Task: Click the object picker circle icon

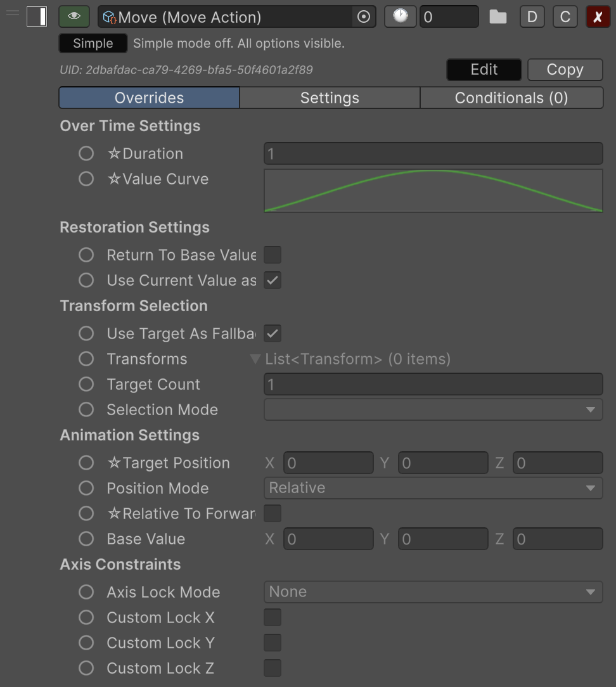Action: [x=364, y=17]
